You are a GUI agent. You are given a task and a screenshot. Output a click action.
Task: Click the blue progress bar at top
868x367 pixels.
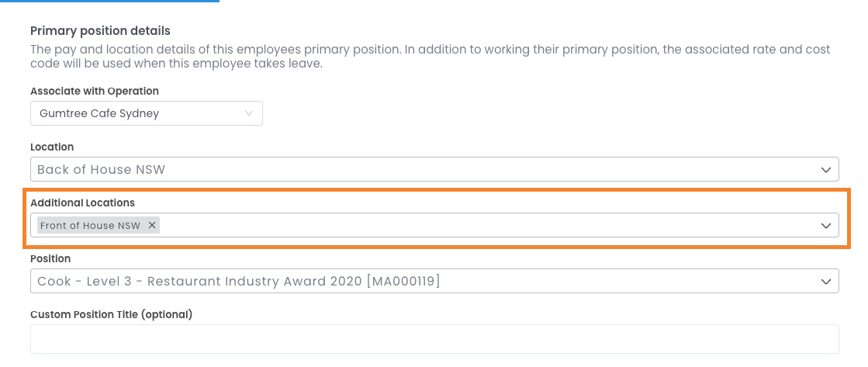[x=109, y=2]
